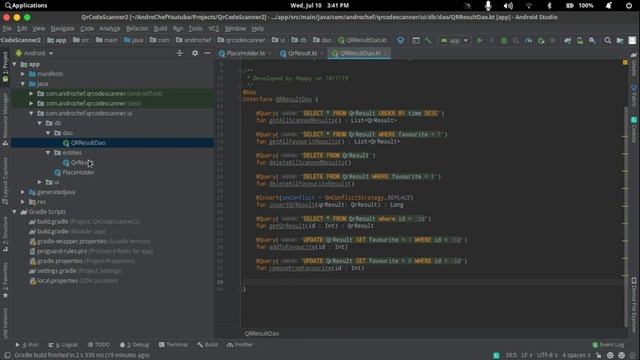Expand the generatedJava folder

[23, 192]
